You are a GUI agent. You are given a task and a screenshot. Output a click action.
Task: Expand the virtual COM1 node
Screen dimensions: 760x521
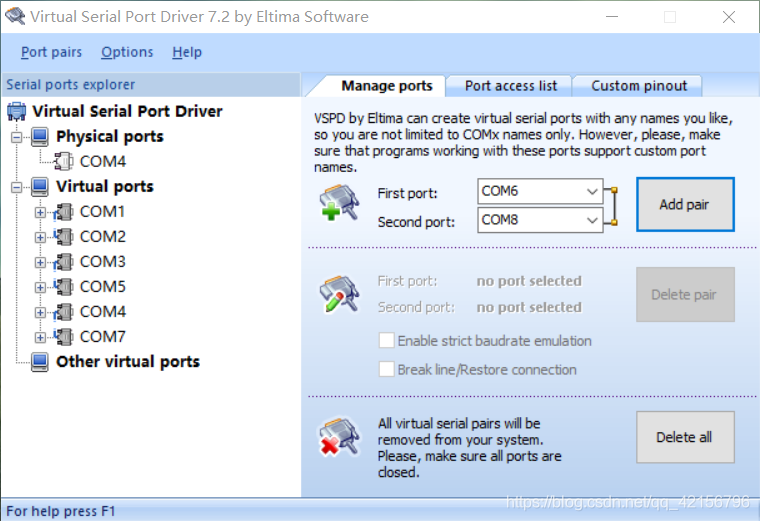tap(41, 212)
